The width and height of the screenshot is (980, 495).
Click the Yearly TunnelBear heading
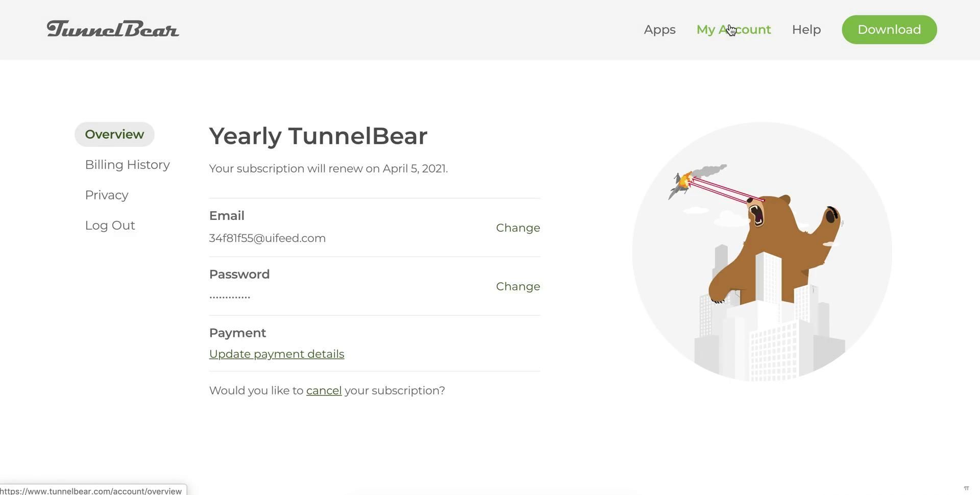click(318, 136)
